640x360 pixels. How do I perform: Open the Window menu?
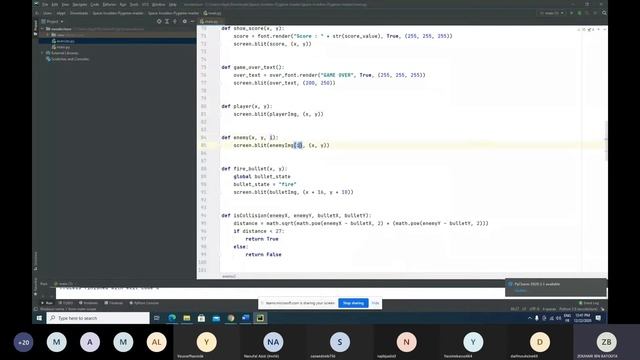159,4
